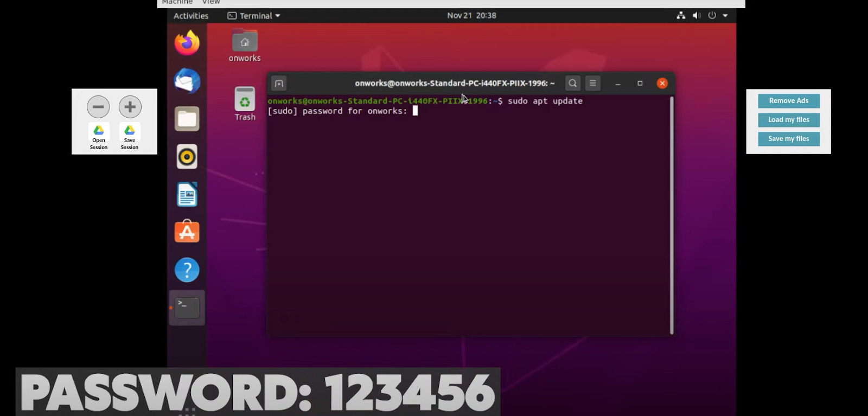The image size is (868, 416).
Task: Click the Remove Ads button
Action: click(789, 101)
